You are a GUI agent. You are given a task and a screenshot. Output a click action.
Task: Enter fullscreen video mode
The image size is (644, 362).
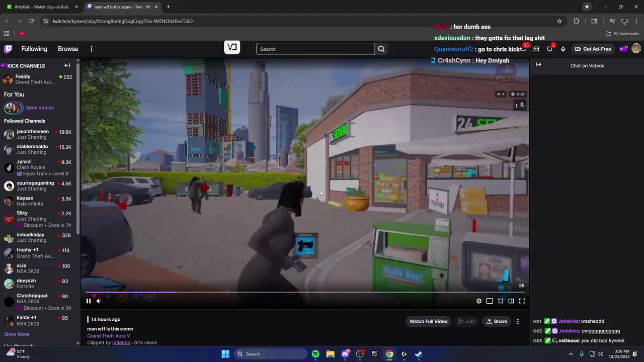522,301
